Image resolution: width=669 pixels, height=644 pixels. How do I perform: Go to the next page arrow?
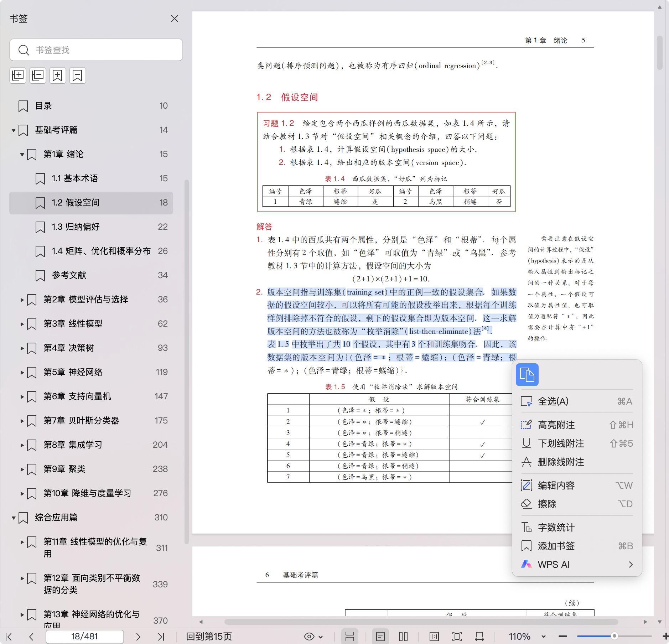[x=138, y=637]
